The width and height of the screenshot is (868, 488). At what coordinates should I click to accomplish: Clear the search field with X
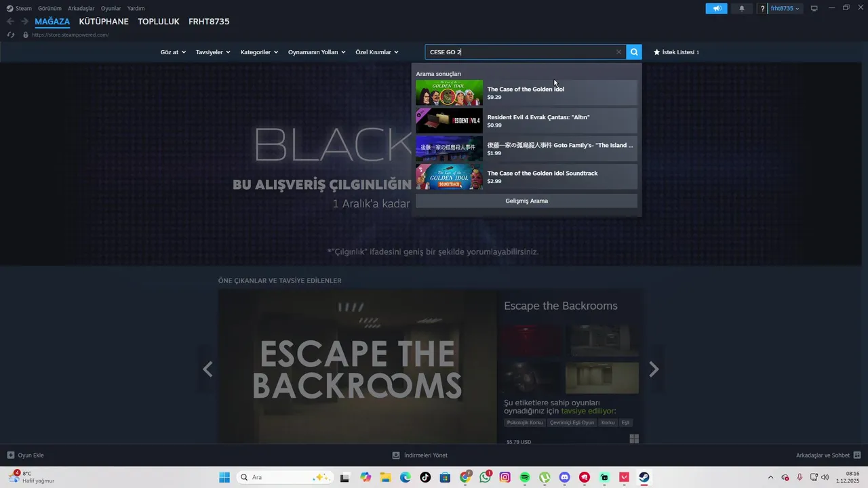click(x=618, y=52)
